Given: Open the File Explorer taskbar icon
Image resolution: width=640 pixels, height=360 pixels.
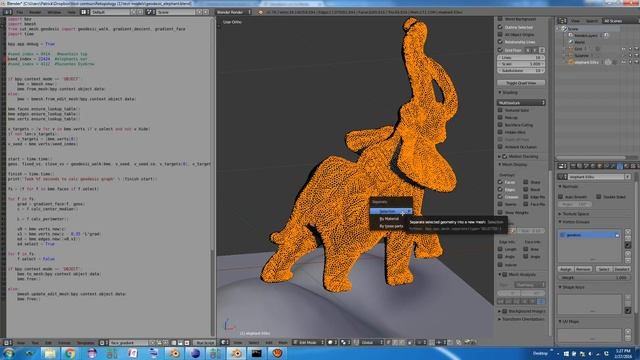Looking at the screenshot, I should coord(50,353).
